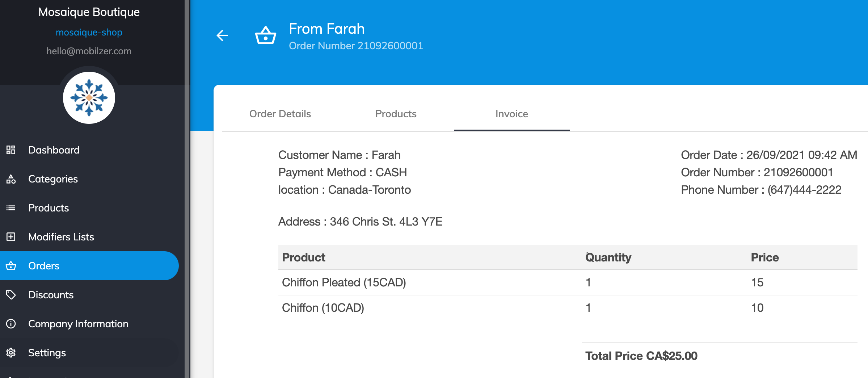This screenshot has width=868, height=378.
Task: Switch to the Order Details tab
Action: point(280,114)
